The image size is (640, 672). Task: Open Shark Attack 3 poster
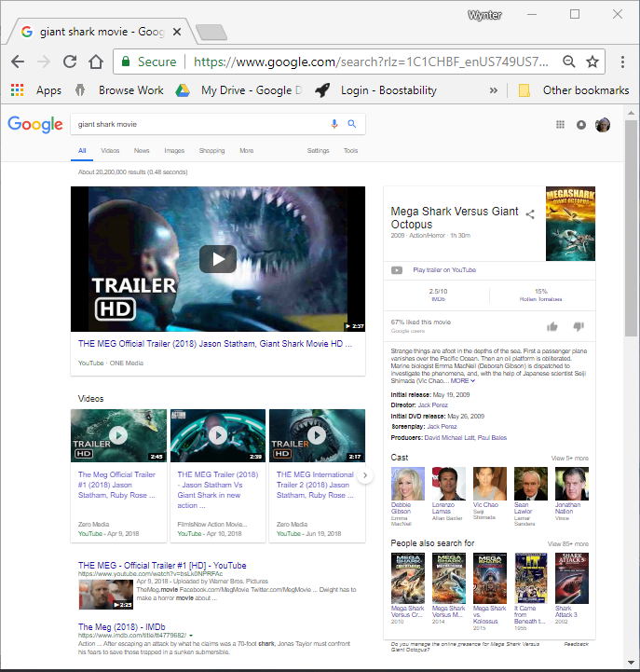572,578
